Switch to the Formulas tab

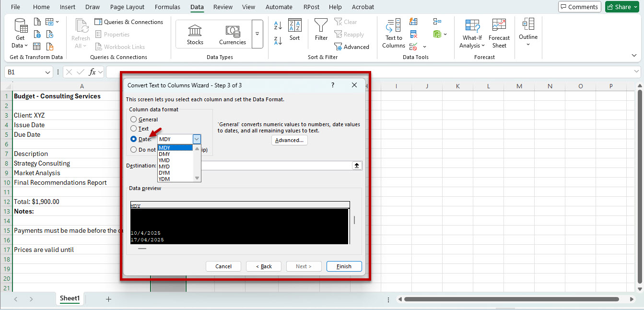(167, 7)
